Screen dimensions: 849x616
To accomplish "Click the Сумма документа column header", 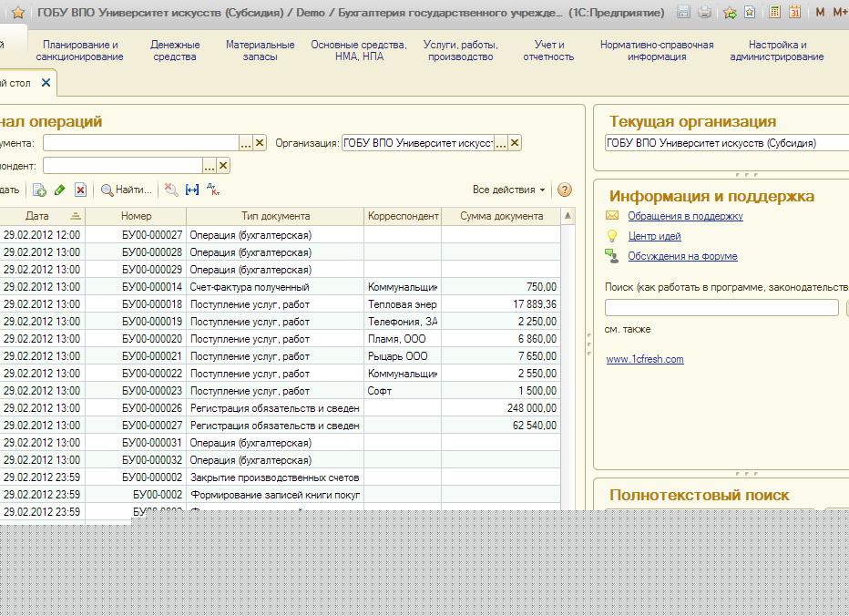I will tap(501, 216).
